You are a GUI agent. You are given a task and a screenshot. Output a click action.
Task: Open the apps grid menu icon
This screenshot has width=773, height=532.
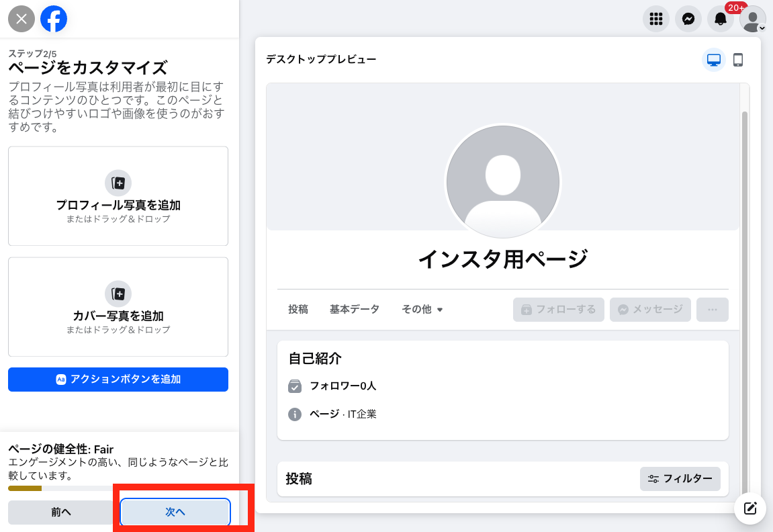click(656, 18)
